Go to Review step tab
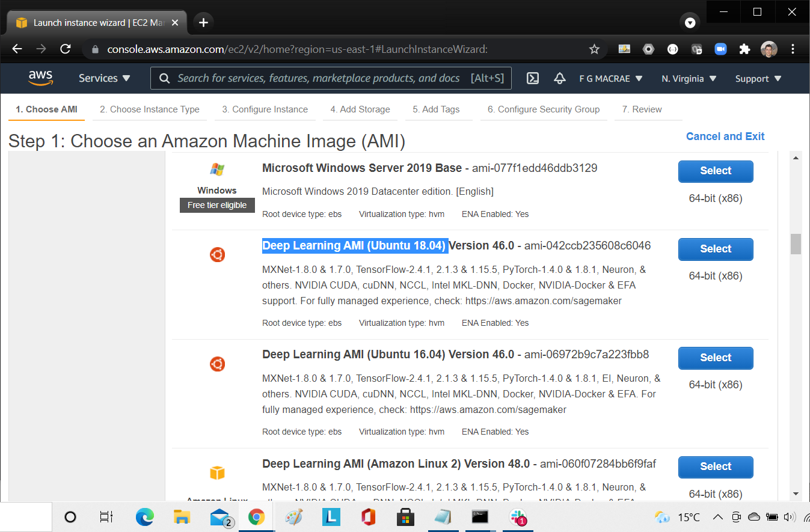 coord(642,109)
